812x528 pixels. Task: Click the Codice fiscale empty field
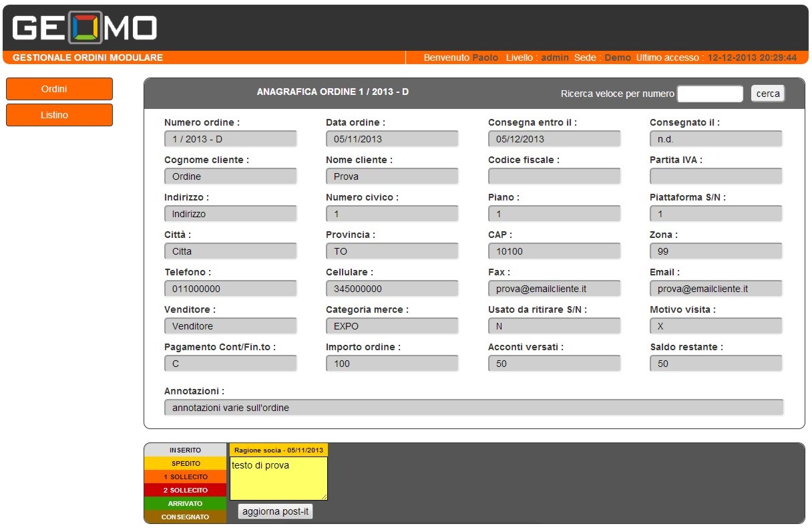(554, 176)
